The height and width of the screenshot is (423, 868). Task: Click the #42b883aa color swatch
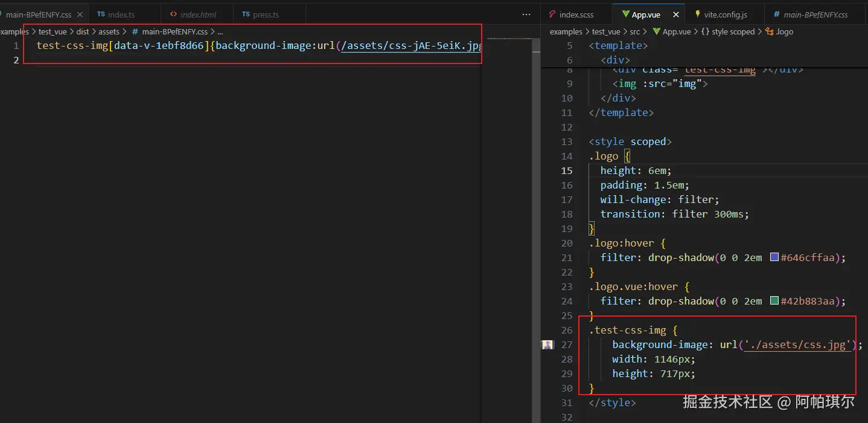point(774,301)
